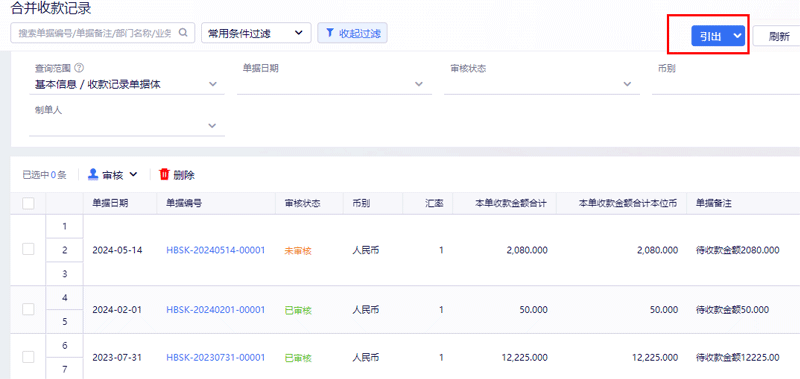
Task: Open the 币别 filter field
Action: pos(726,85)
